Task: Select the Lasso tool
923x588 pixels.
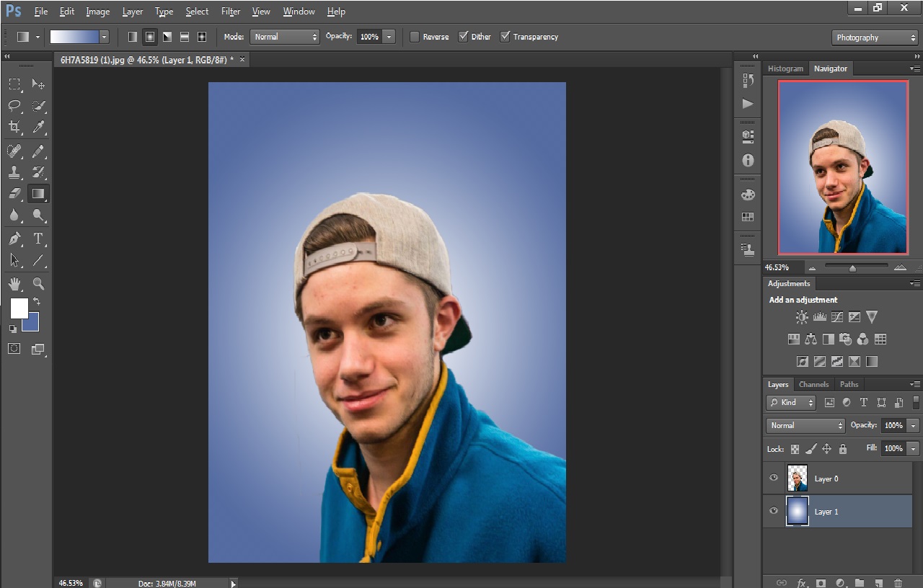Action: coord(14,106)
